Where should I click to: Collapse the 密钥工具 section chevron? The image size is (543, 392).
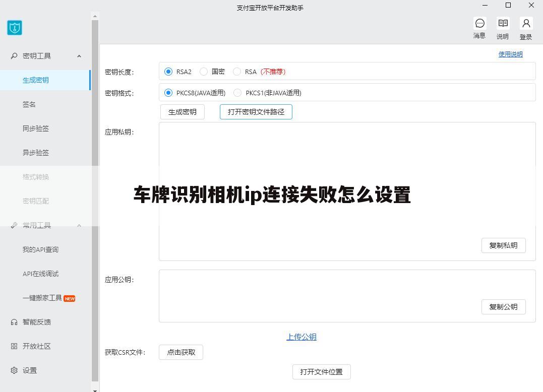[79, 56]
